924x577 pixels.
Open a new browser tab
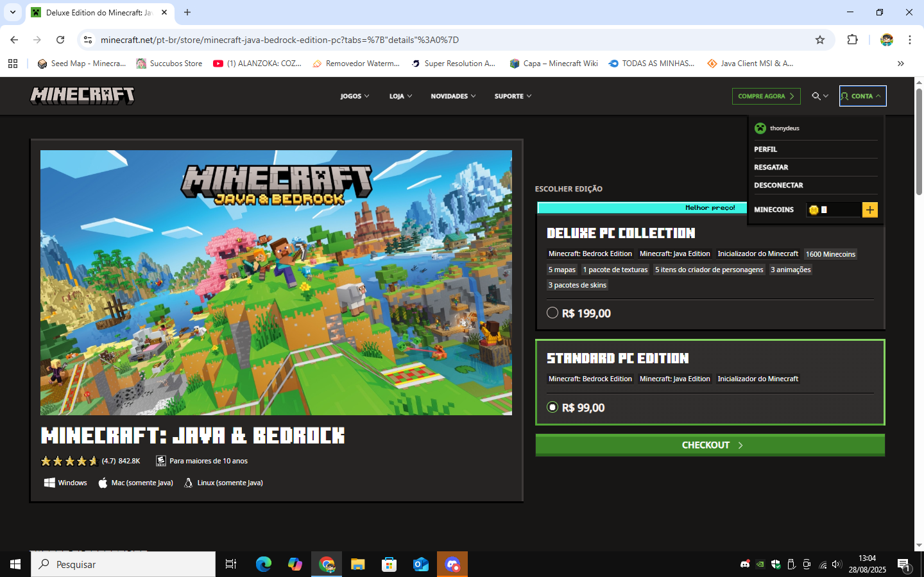(187, 12)
